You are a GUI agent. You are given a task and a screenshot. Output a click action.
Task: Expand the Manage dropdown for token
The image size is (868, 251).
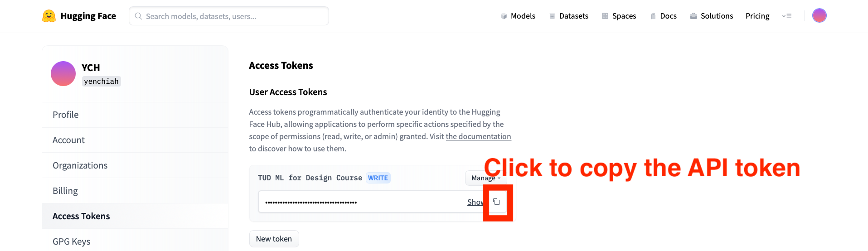[x=485, y=178]
